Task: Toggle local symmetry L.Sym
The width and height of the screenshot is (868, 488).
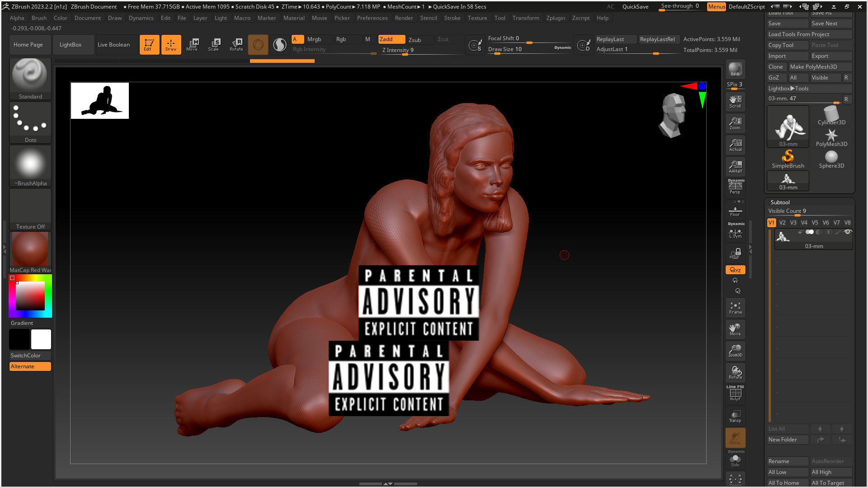Action: [x=735, y=231]
